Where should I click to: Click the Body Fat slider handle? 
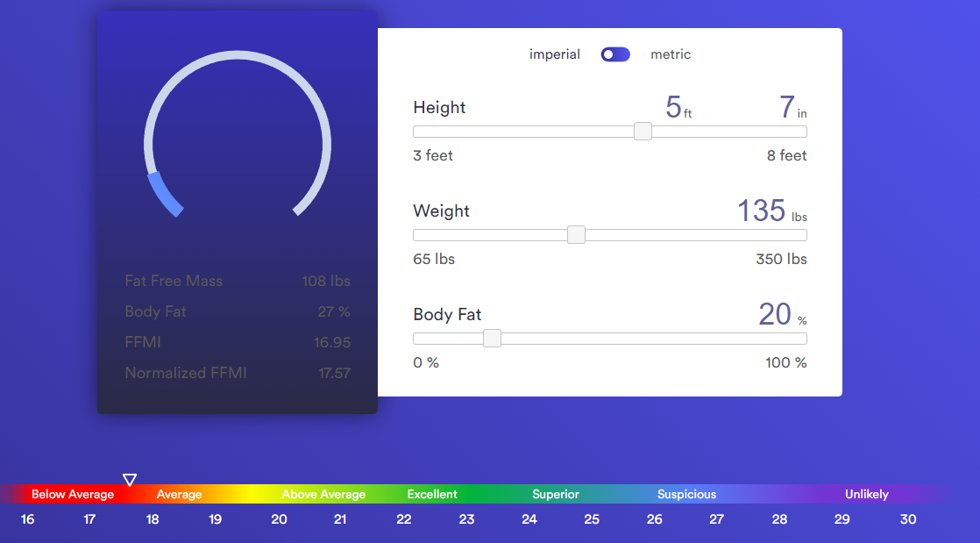pos(492,339)
